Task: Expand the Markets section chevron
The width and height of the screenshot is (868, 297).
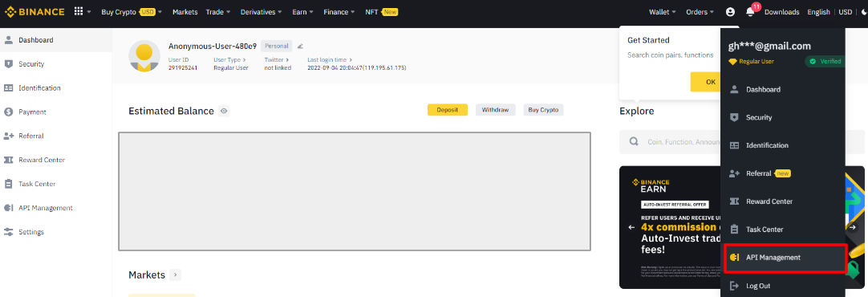Action: coord(175,275)
